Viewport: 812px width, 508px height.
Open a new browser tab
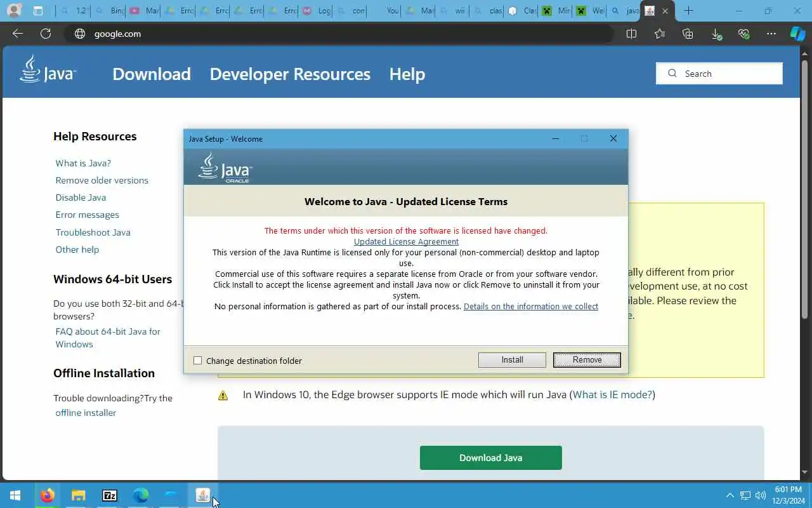click(x=688, y=11)
